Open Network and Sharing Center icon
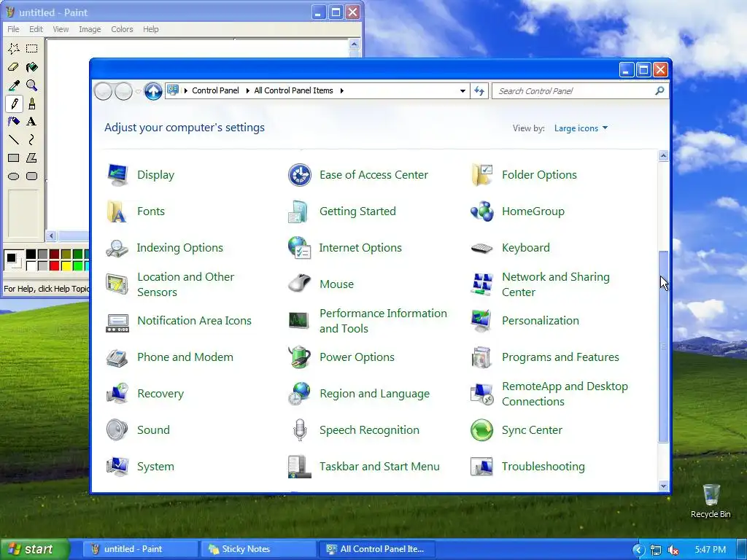This screenshot has width=747, height=560. click(481, 284)
